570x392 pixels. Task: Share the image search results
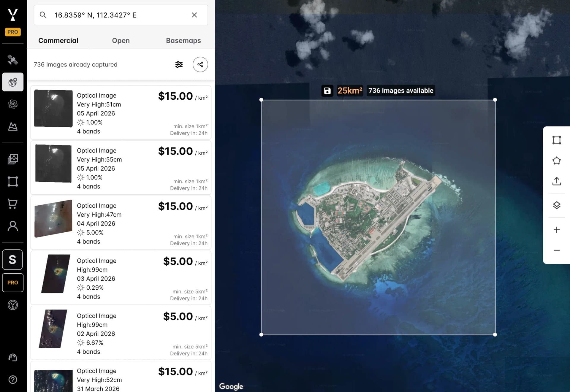tap(200, 64)
